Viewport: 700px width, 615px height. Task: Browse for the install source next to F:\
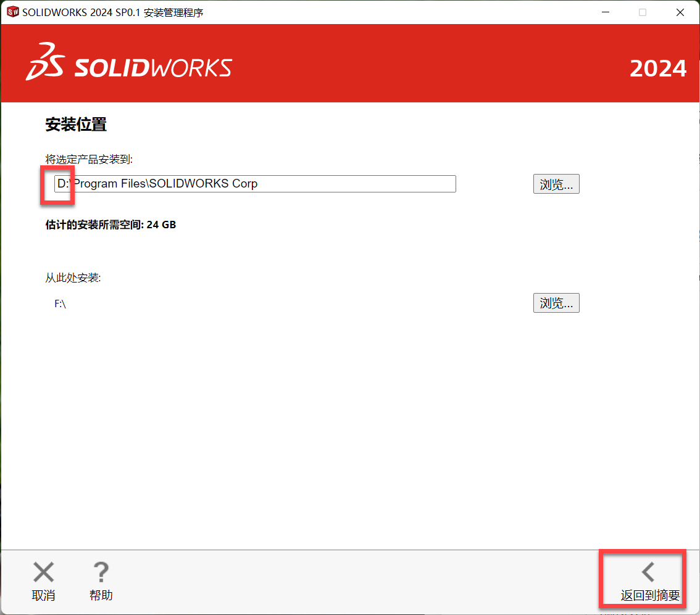pos(556,303)
